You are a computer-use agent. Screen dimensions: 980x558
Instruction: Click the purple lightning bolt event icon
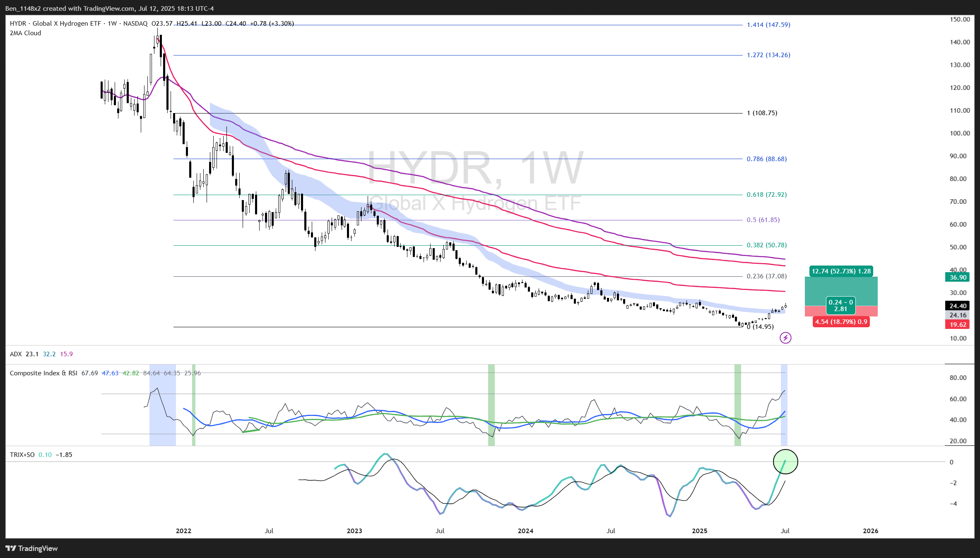click(785, 338)
